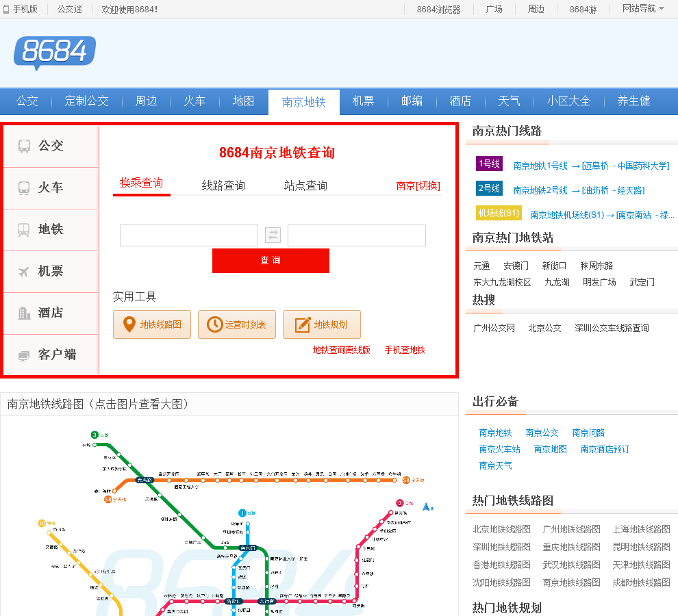
Task: Open the Nanjing subway map image
Action: (x=229, y=517)
